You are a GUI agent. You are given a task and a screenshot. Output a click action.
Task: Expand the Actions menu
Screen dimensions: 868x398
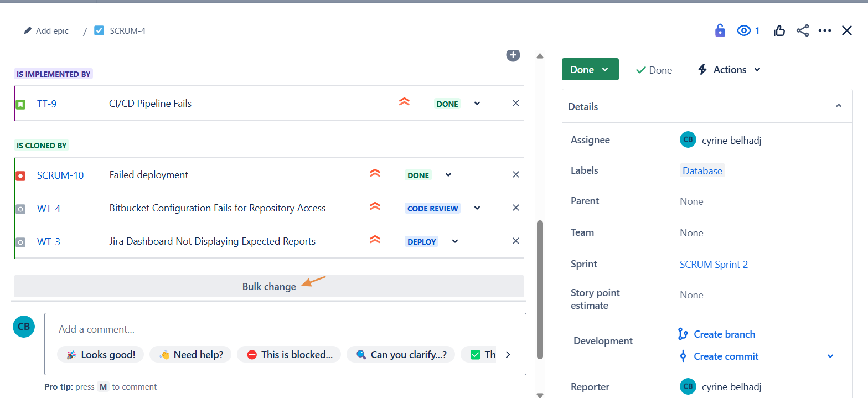pyautogui.click(x=729, y=69)
